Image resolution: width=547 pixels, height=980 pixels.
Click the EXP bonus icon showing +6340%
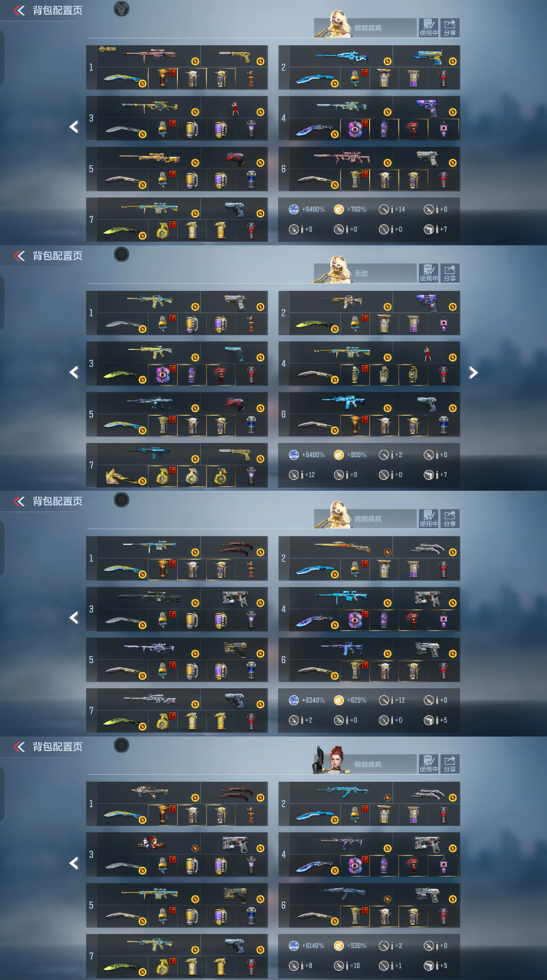(294, 700)
